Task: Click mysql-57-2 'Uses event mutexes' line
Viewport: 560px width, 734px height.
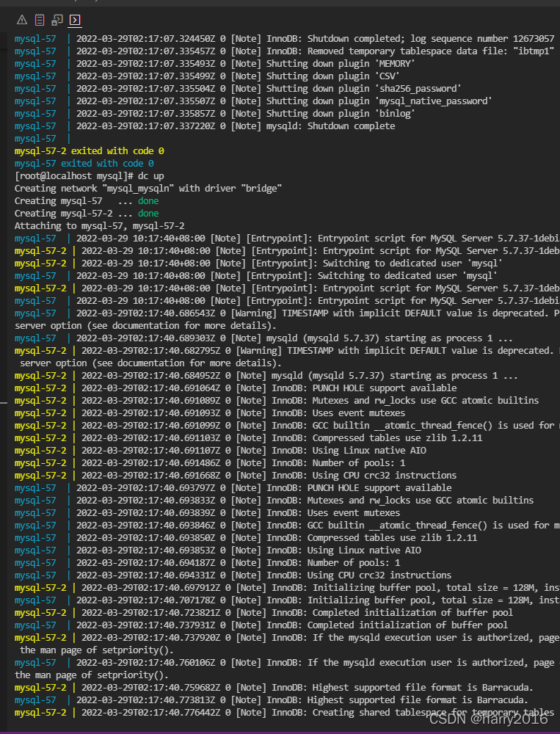Action: (210, 413)
